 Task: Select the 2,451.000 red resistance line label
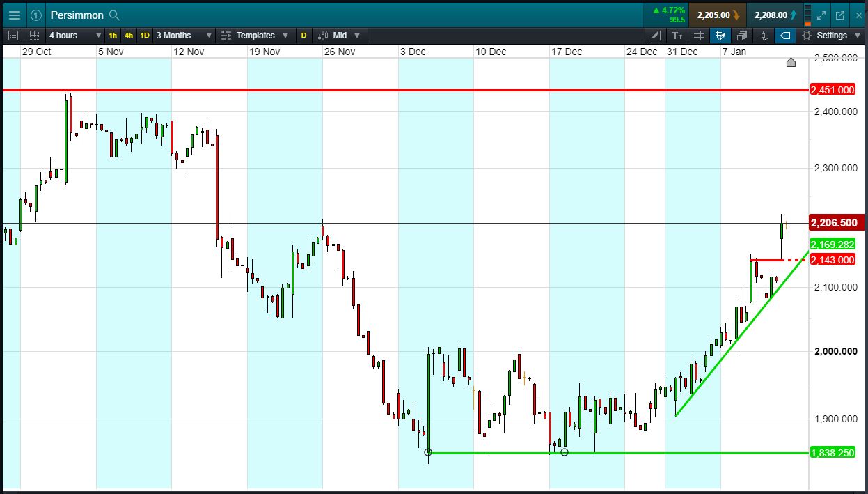coord(833,90)
